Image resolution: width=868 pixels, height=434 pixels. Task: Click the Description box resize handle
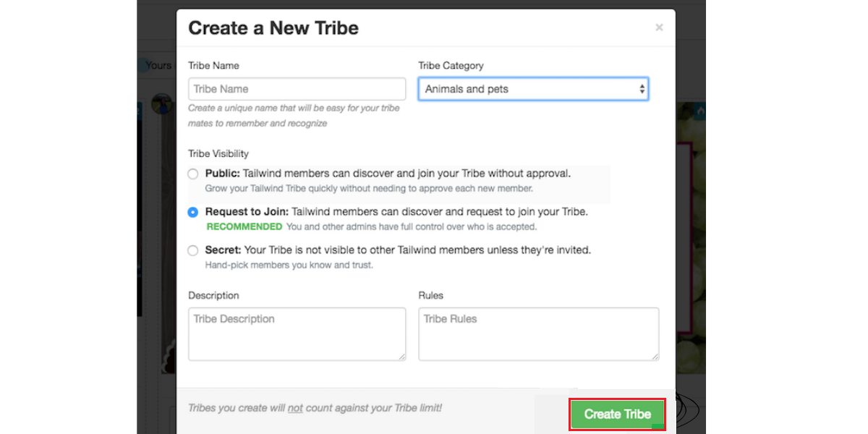[401, 356]
